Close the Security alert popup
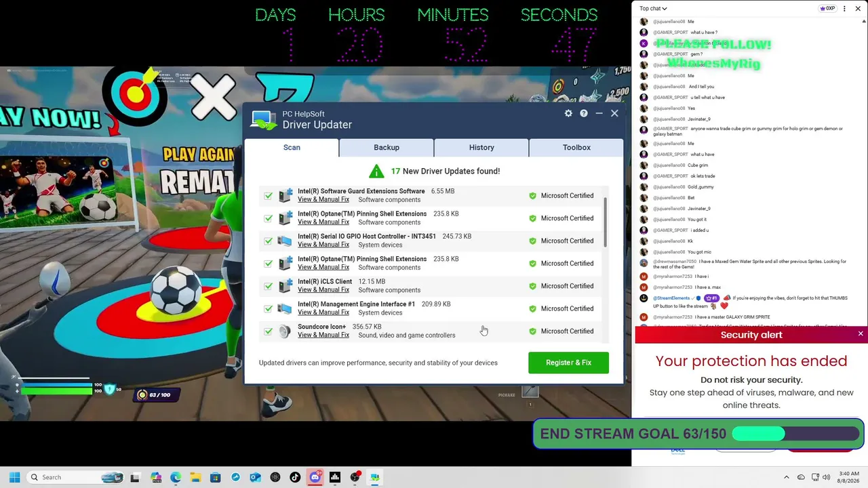This screenshot has width=868, height=488. (861, 333)
